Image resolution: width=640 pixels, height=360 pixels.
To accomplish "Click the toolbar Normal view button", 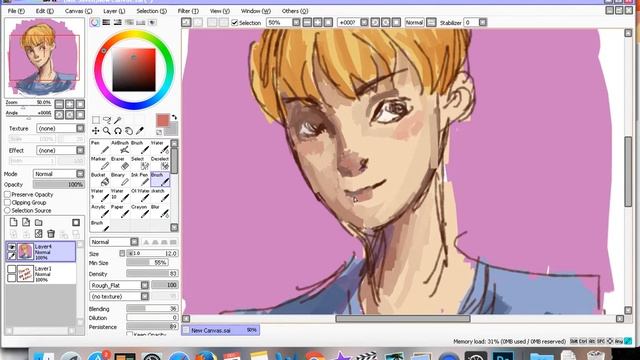I will coord(414,22).
